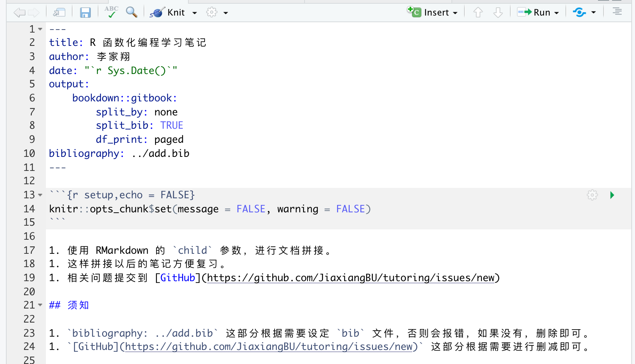Run the setup chunk with green arrow
Screen dimensions: 635x364
[612, 195]
